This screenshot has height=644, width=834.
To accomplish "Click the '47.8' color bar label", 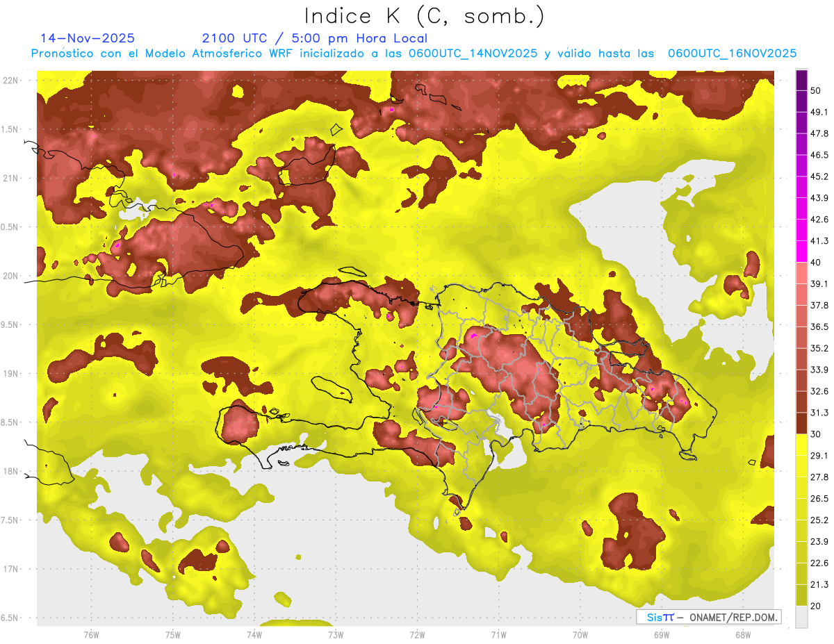I will (x=819, y=133).
